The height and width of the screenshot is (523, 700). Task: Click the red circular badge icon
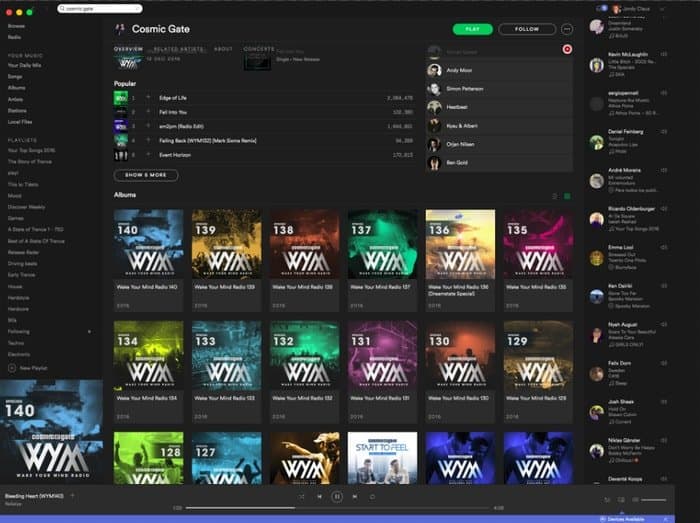pyautogui.click(x=567, y=49)
